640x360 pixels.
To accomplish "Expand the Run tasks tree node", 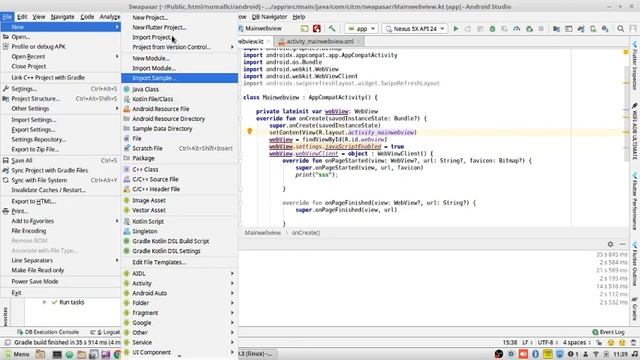I will (x=44, y=302).
